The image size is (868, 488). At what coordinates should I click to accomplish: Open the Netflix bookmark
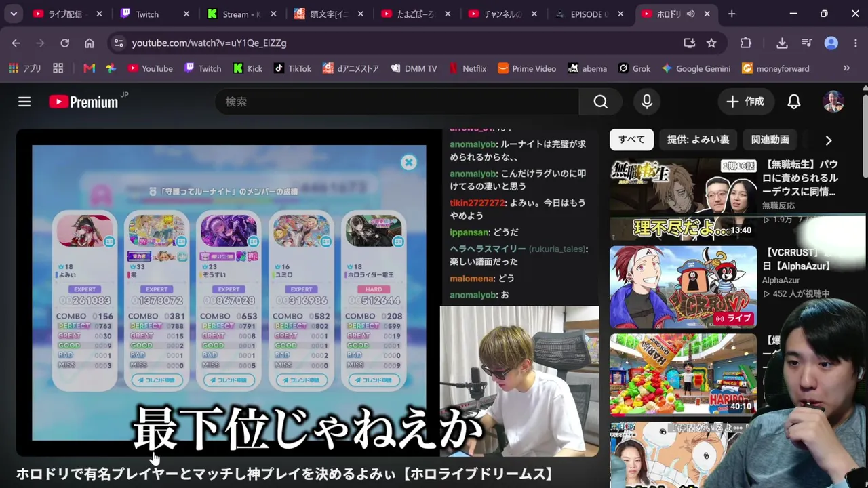pyautogui.click(x=467, y=68)
